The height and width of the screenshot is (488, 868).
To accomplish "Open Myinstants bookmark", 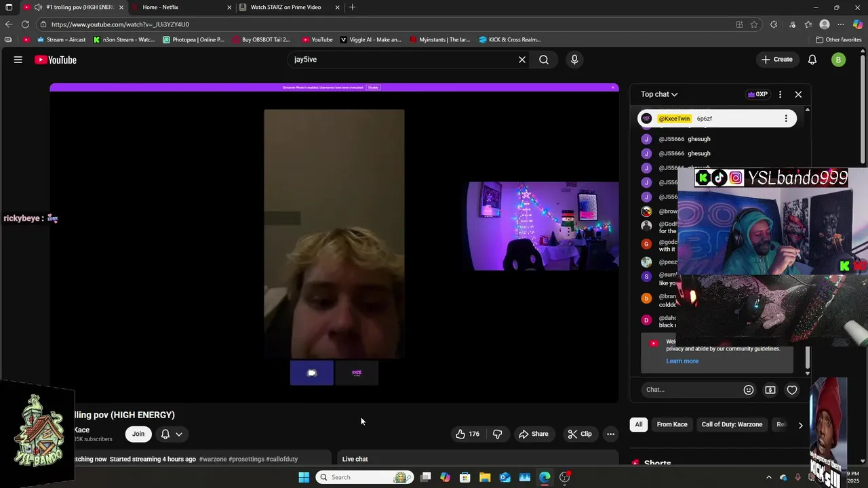I will (439, 40).
